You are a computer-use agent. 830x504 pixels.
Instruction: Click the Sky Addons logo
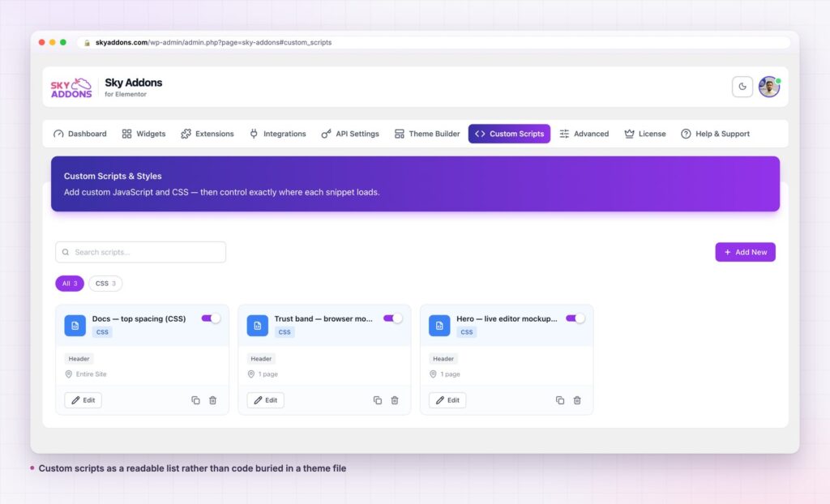pyautogui.click(x=71, y=88)
